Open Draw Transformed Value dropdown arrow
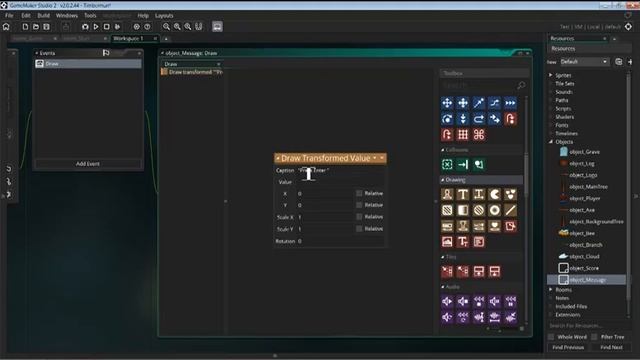The width and height of the screenshot is (640, 360). pos(375,158)
